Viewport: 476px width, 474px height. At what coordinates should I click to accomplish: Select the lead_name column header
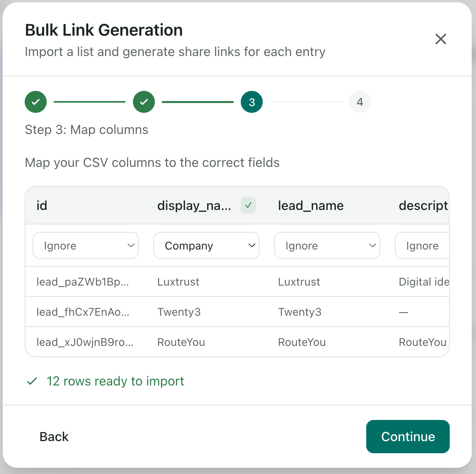[311, 205]
